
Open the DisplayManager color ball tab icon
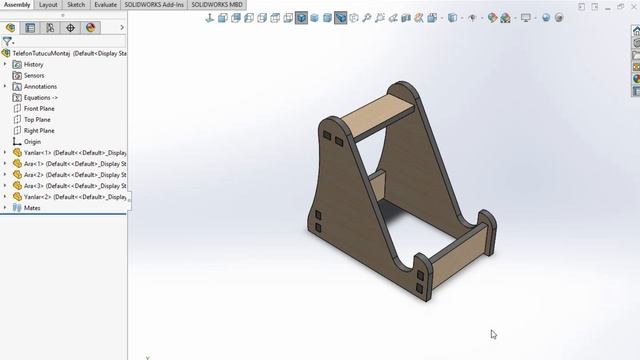(x=90, y=28)
